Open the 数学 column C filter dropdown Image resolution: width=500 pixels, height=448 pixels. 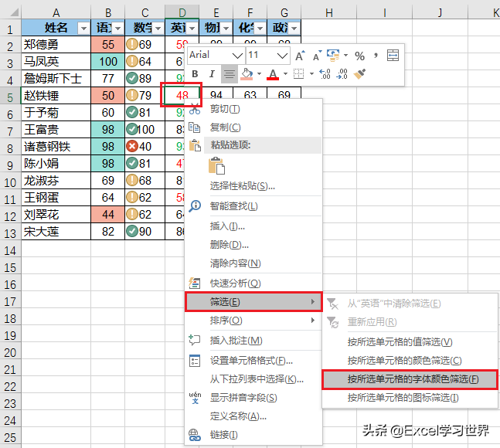(158, 29)
